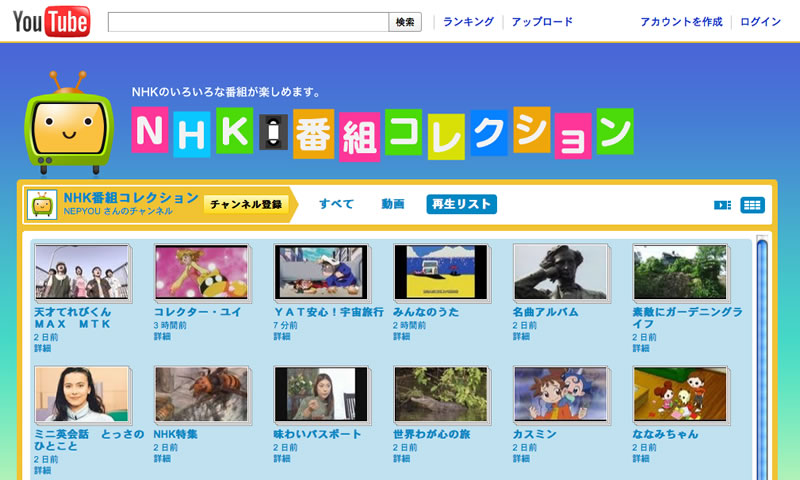
Task: Click the 検索 search button
Action: point(405,22)
